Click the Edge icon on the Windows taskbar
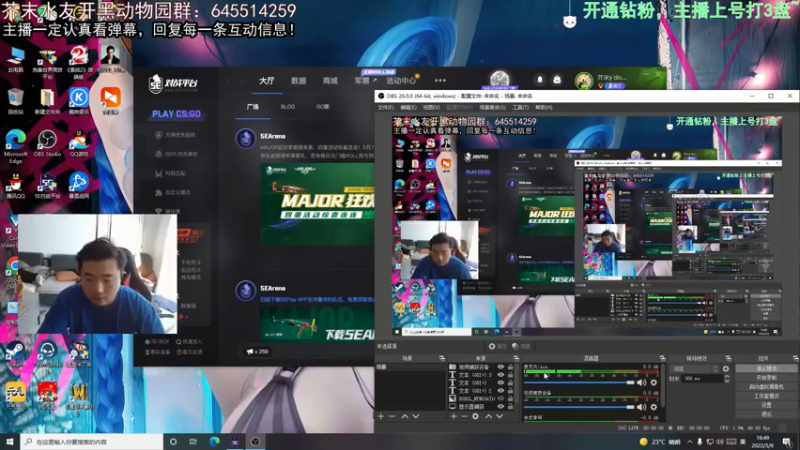Screen dimensions: 800x450 tap(214, 441)
